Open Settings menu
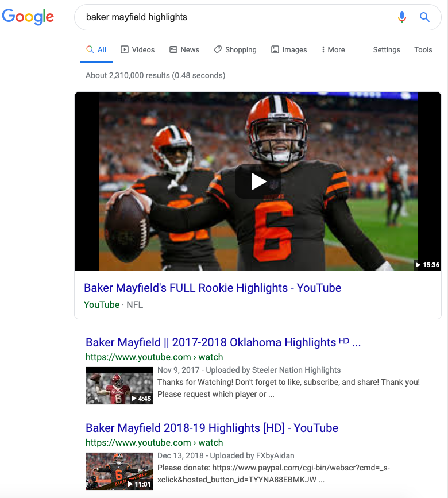The width and height of the screenshot is (448, 498). tap(387, 50)
